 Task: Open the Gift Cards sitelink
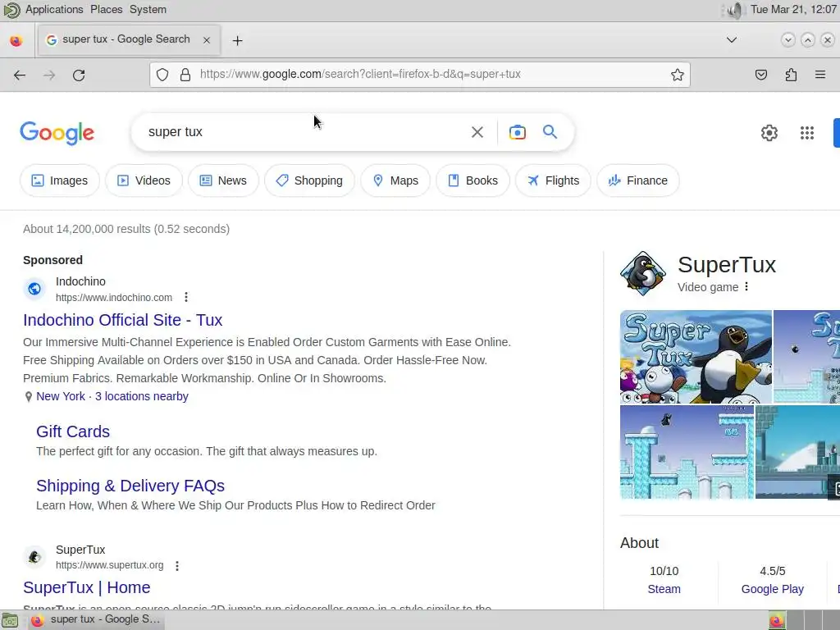pos(73,431)
